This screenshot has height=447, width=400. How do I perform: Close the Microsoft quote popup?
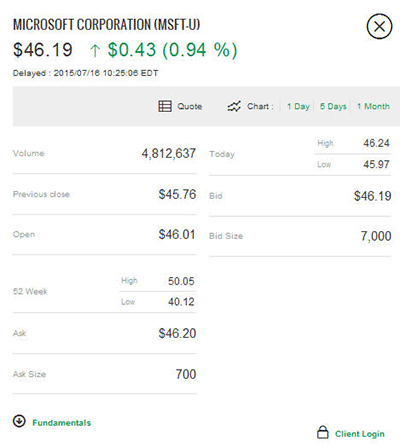[379, 26]
